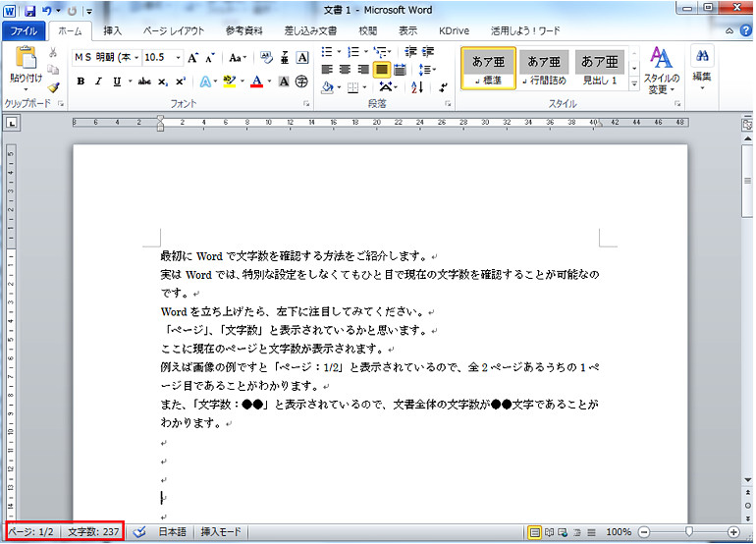Apply the 見出し 1 style thumbnail
The width and height of the screenshot is (756, 544).
[x=599, y=68]
